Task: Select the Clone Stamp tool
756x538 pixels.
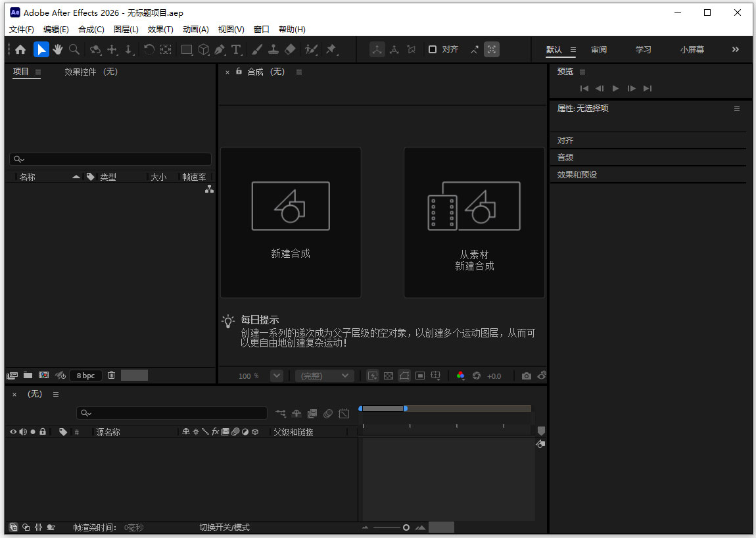Action: [x=275, y=49]
